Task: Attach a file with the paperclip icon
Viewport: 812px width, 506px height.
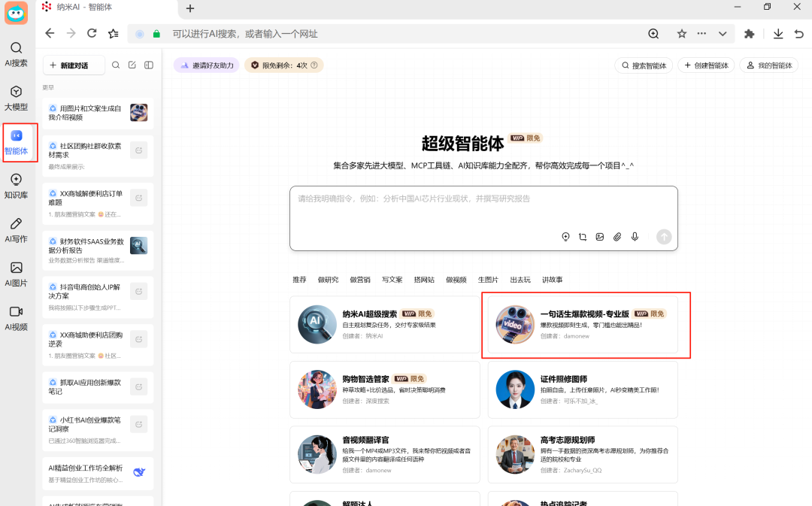Action: click(x=617, y=237)
